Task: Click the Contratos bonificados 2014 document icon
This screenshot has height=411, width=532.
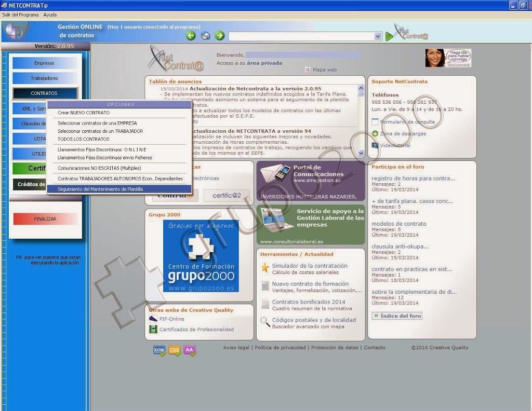Action: [x=265, y=304]
